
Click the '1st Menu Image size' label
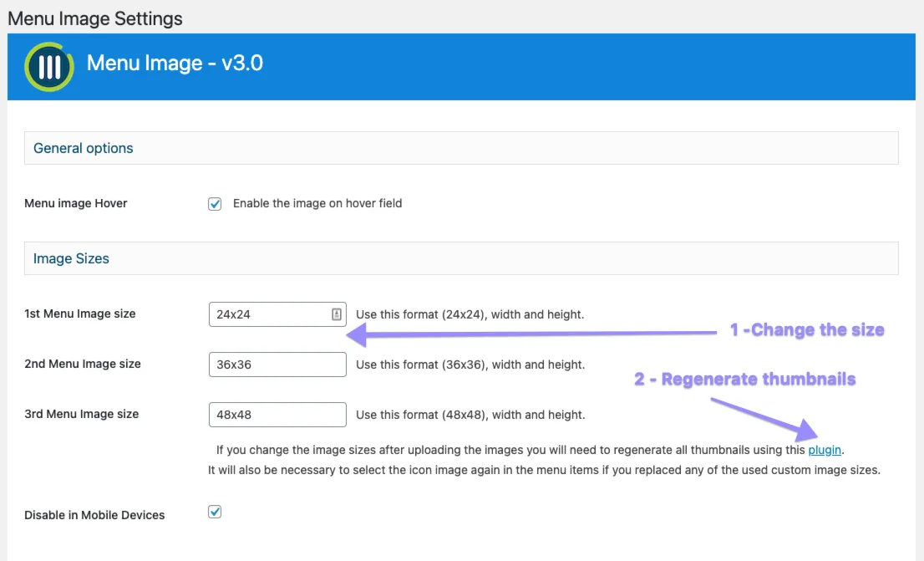tap(79, 314)
